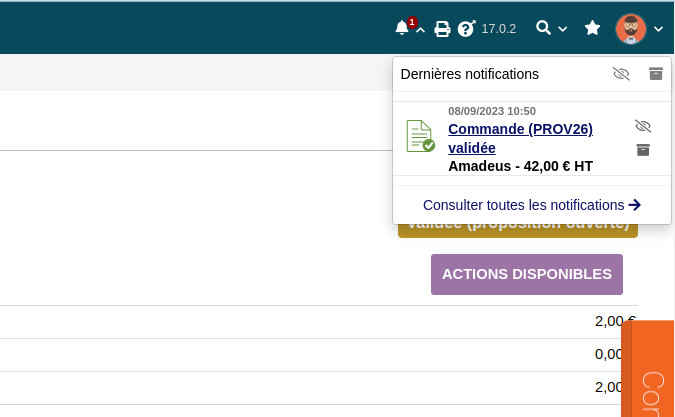Archive the PROV26 order notification
The height and width of the screenshot is (417, 675).
click(x=643, y=150)
